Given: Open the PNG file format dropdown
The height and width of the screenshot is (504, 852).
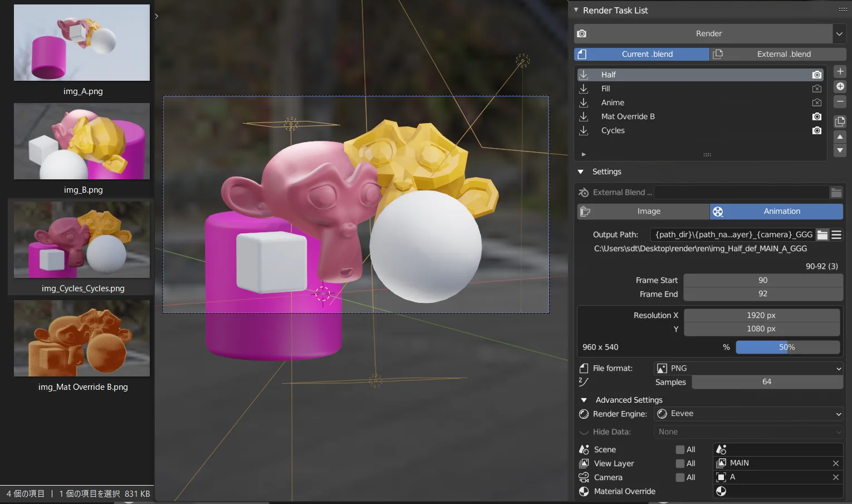Looking at the screenshot, I should (x=748, y=368).
